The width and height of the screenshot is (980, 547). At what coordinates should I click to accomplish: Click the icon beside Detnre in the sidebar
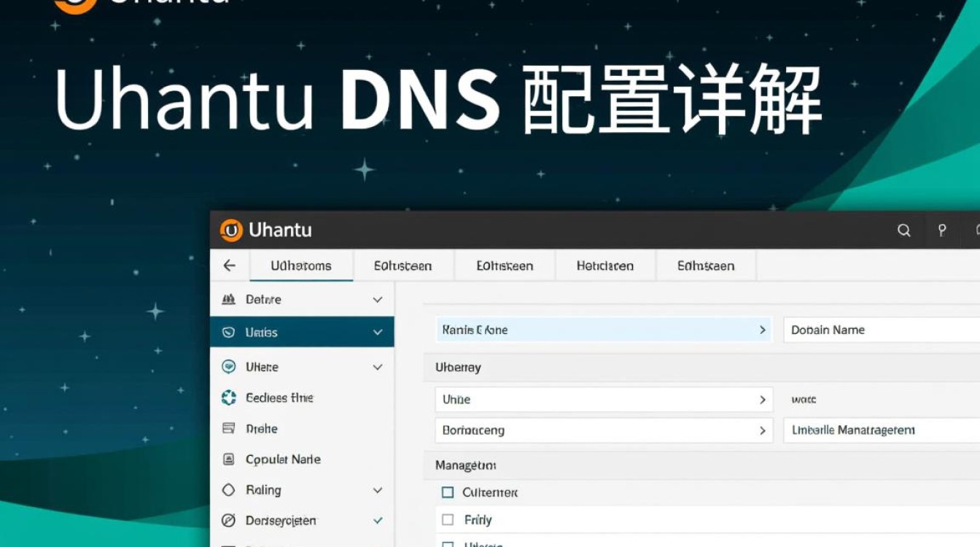pos(228,300)
